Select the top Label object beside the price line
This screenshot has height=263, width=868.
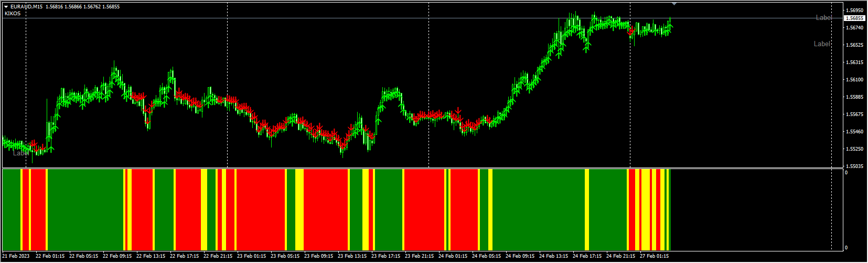tap(823, 18)
